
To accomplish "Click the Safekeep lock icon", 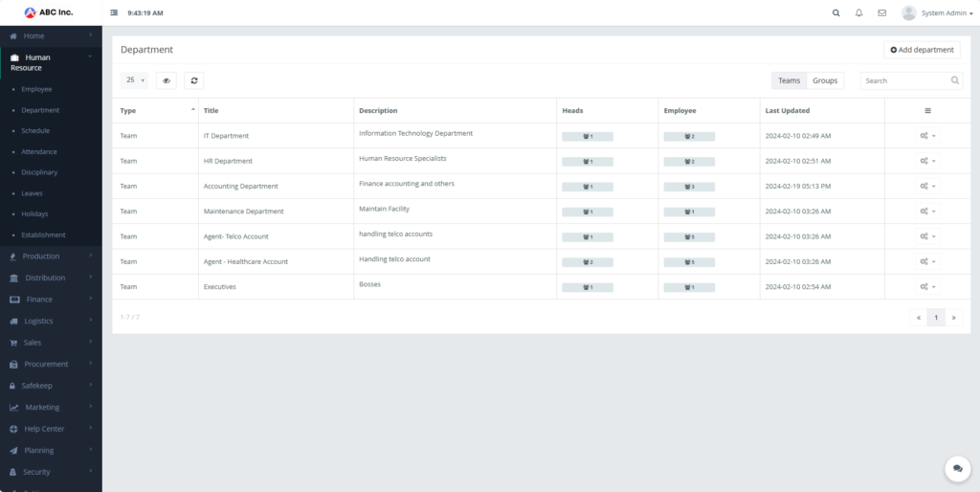I will point(12,386).
